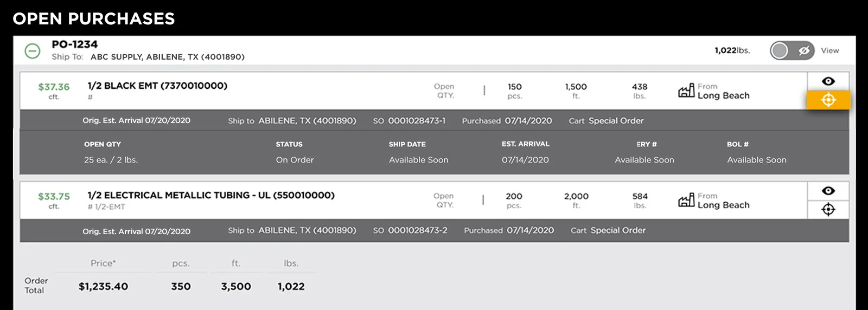Click the Open Purchases page title
The width and height of the screenshot is (868, 310).
[x=94, y=19]
